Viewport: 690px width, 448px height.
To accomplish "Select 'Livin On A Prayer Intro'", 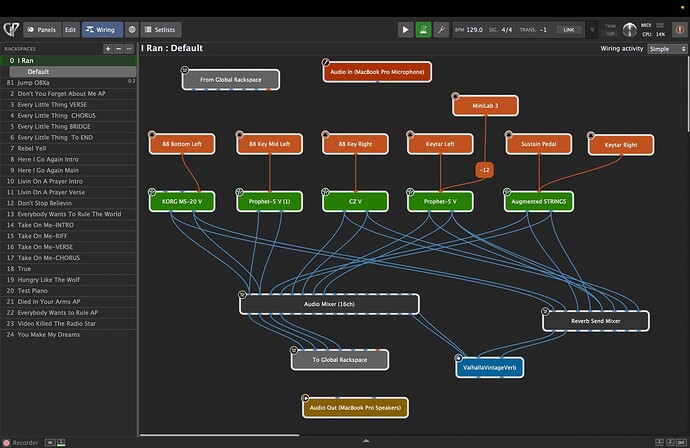I will 68,181.
